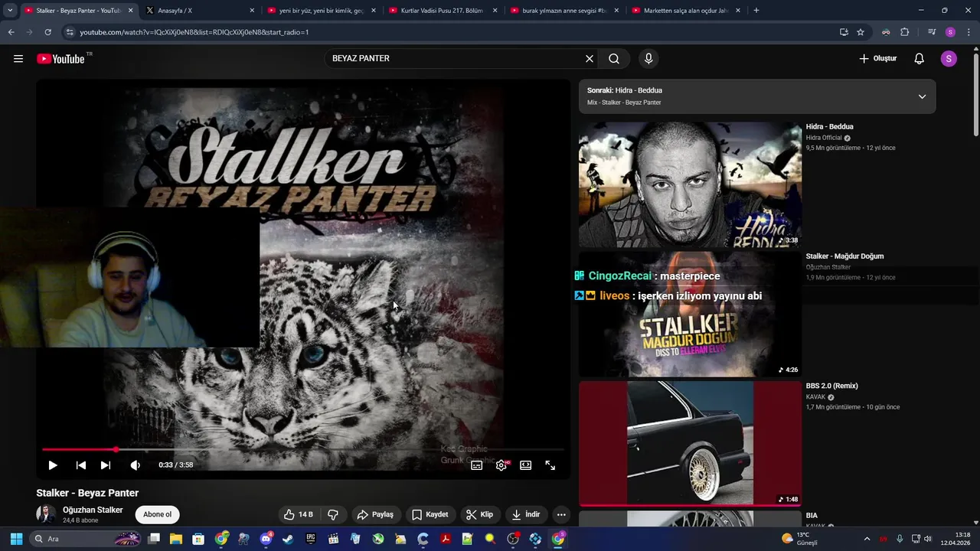This screenshot has height=551, width=980.
Task: Open the Hidra Official channel link
Action: point(824,138)
